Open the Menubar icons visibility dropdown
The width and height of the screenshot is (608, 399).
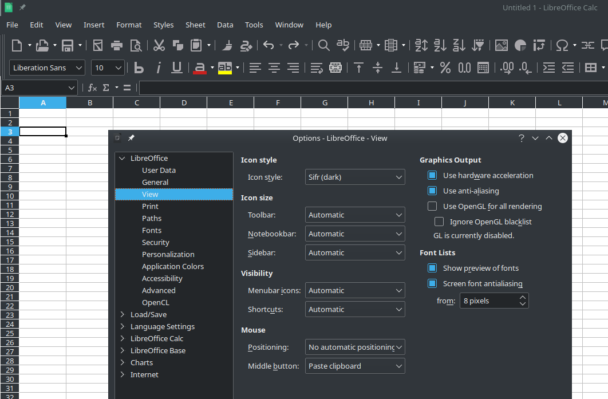355,290
